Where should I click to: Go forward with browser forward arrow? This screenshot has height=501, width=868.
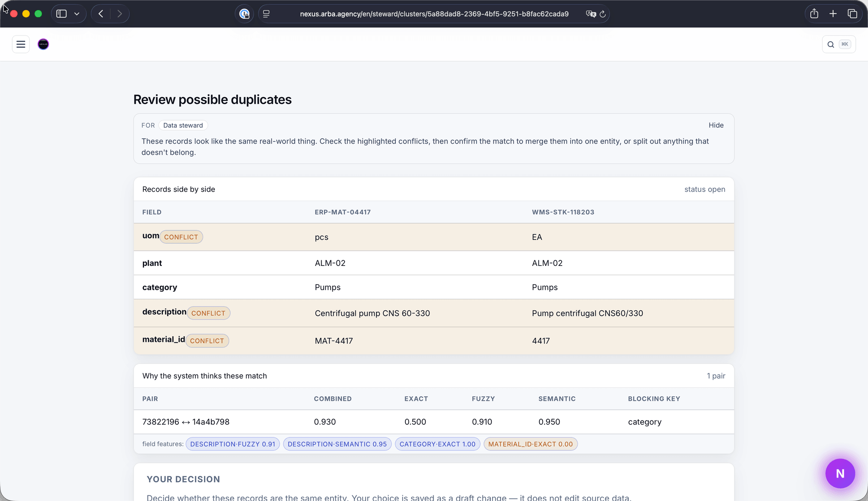tap(120, 14)
